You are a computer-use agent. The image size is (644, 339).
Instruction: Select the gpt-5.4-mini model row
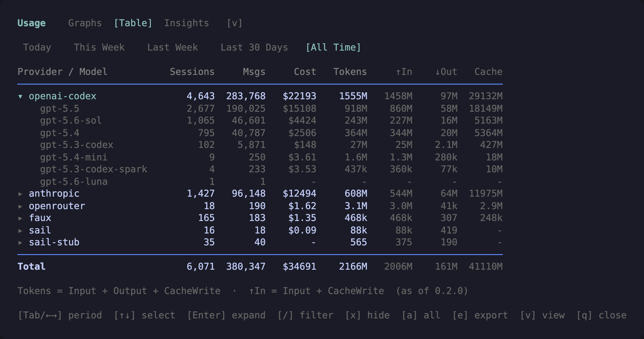tap(260, 157)
